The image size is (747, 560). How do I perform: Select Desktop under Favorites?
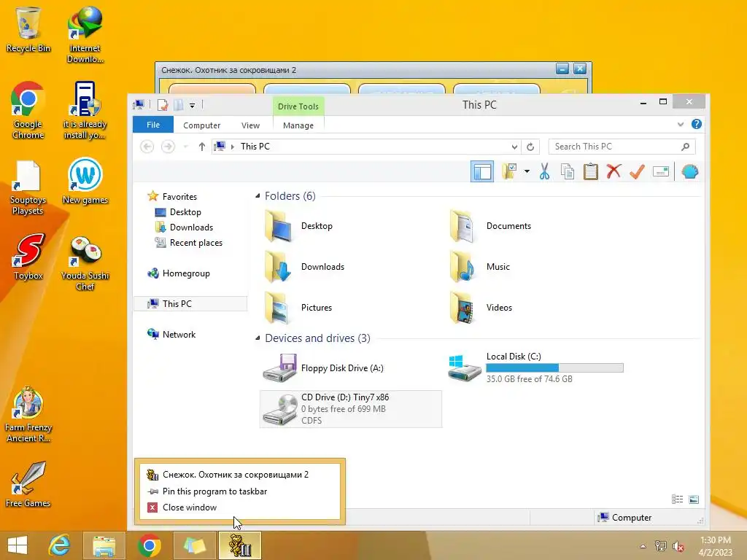click(185, 212)
